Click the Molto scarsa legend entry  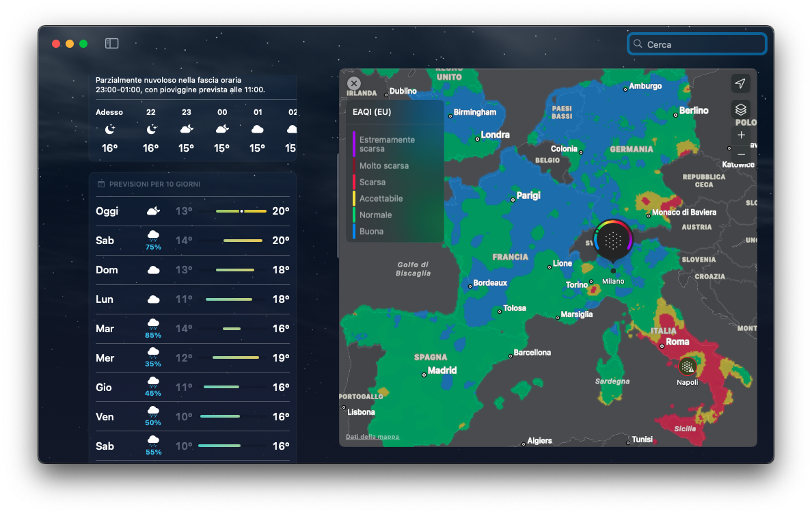[383, 165]
